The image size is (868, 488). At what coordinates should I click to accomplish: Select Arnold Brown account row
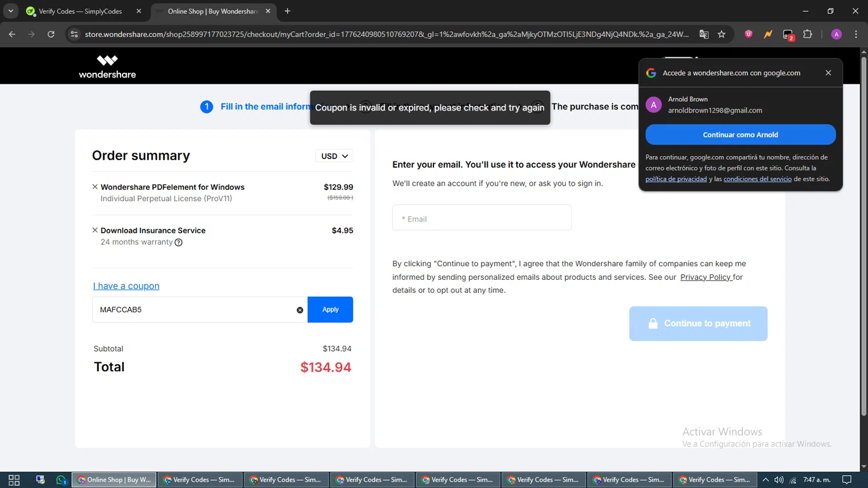pos(740,105)
